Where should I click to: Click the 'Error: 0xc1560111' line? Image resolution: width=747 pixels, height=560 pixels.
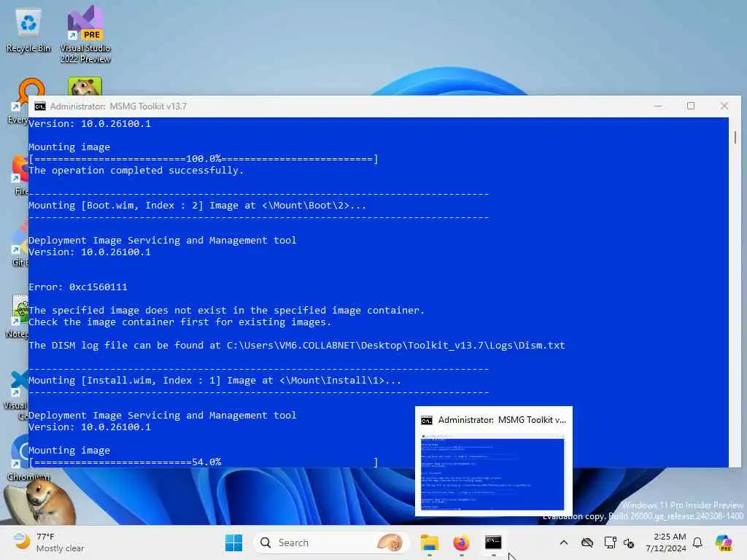point(78,287)
